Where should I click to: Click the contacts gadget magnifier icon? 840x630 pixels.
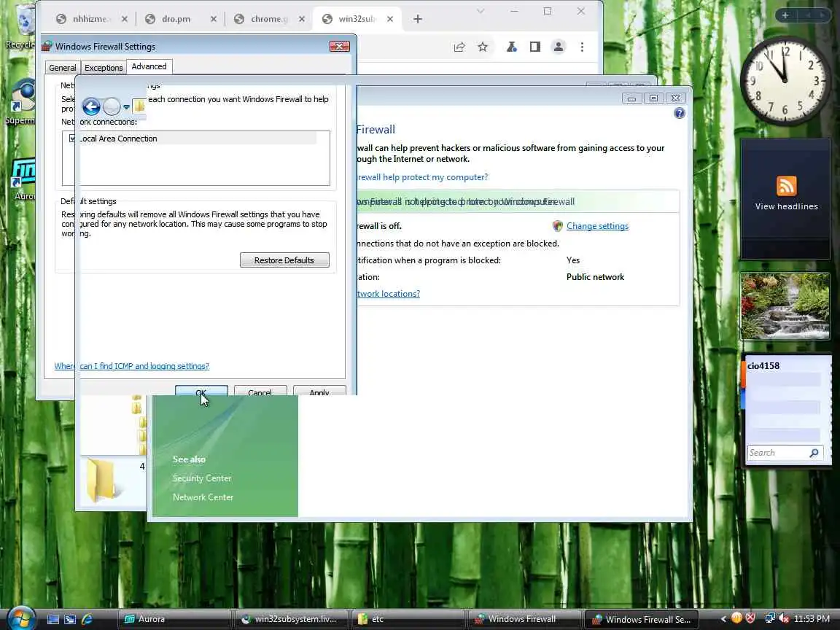(814, 453)
